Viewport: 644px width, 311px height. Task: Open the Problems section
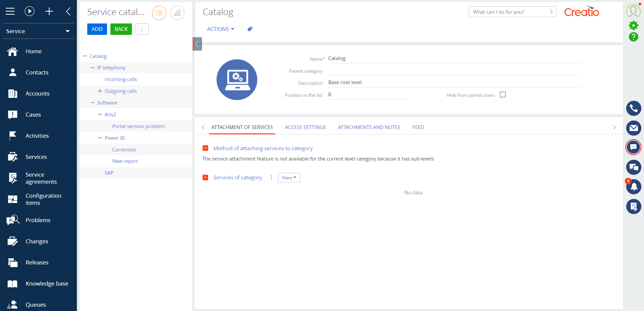(38, 220)
